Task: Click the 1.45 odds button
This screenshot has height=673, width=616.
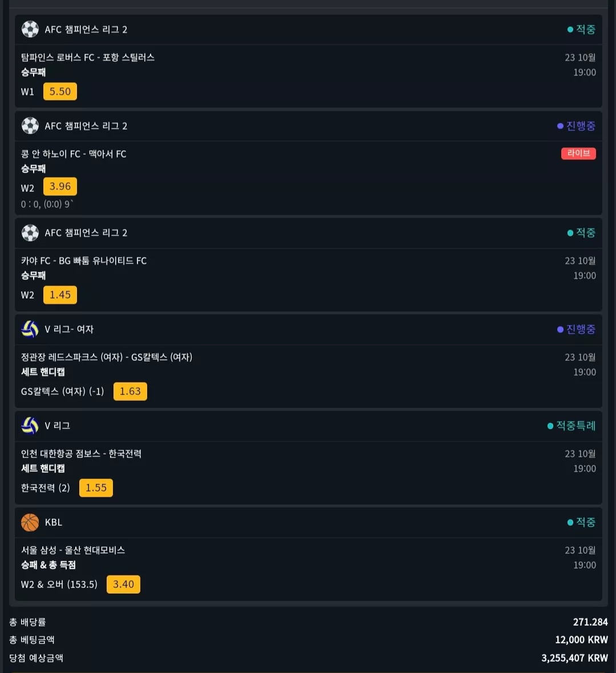Action: point(60,295)
